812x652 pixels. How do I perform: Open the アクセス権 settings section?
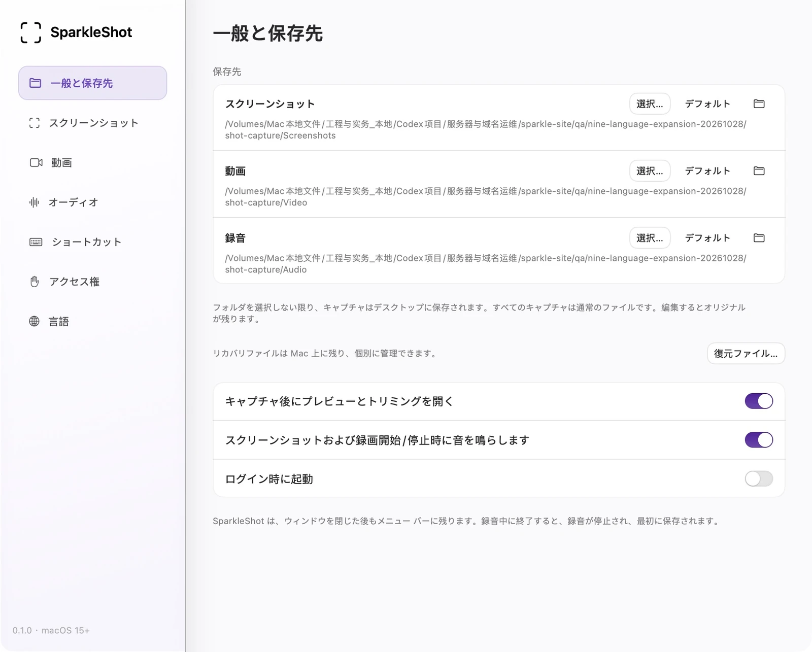[x=93, y=282]
